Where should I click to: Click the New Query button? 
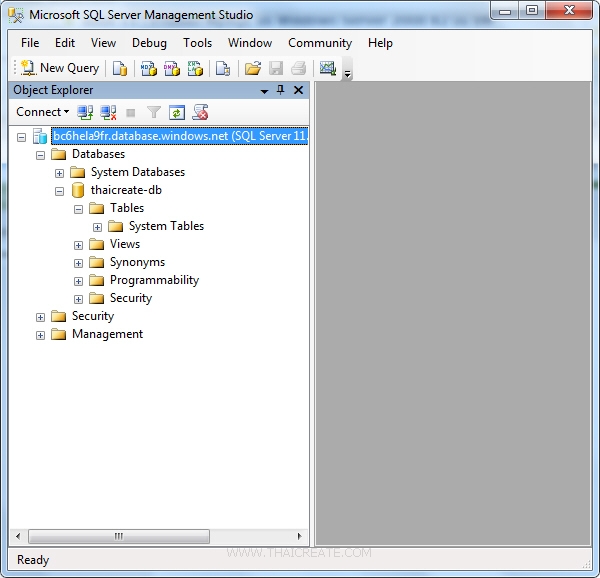click(x=60, y=68)
